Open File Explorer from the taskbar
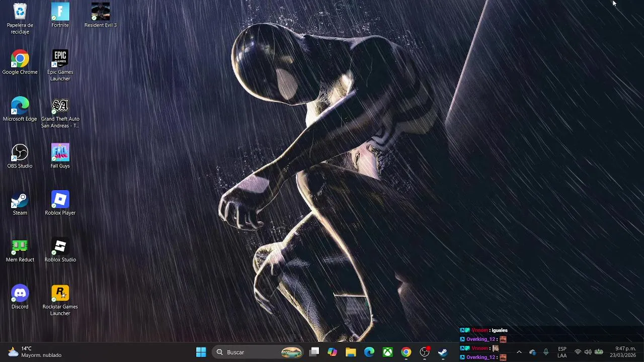Screen dimensions: 644x362 coord(351,352)
